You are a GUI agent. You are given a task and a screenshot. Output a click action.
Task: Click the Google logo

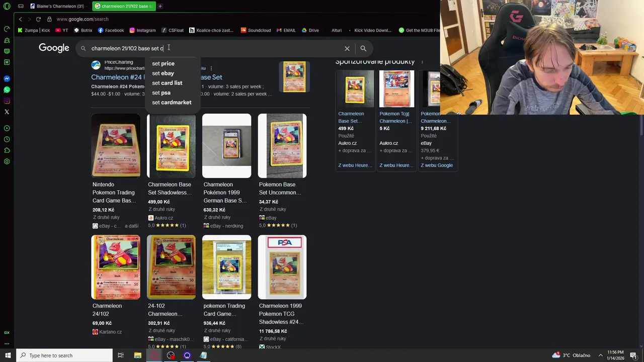(x=54, y=48)
